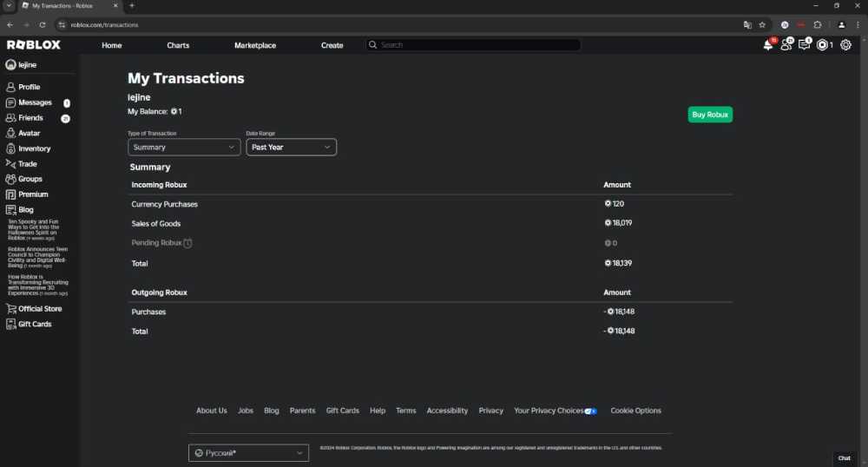
Task: Open the Privacy footer link
Action: (491, 411)
